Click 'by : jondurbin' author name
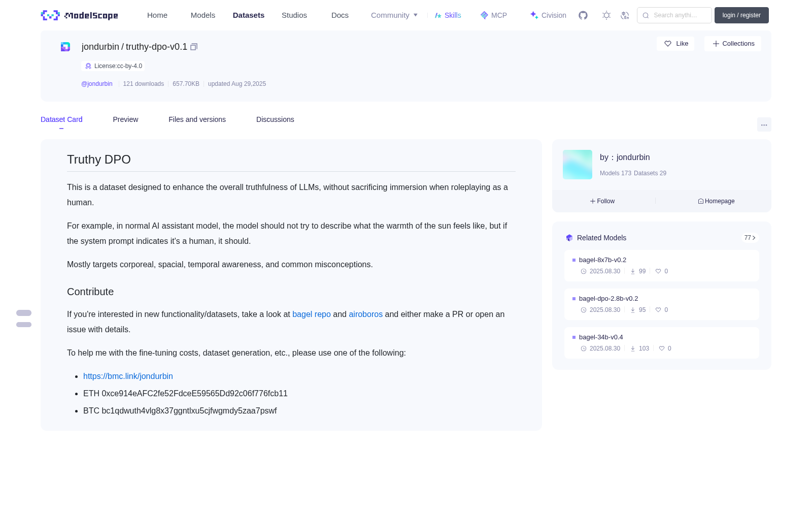Image resolution: width=812 pixels, height=508 pixels. click(625, 157)
